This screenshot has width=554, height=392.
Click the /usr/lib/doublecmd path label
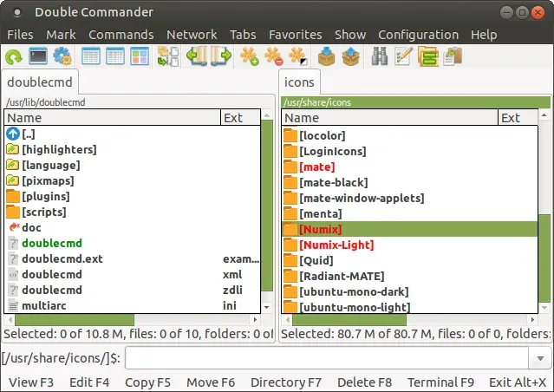pos(46,102)
